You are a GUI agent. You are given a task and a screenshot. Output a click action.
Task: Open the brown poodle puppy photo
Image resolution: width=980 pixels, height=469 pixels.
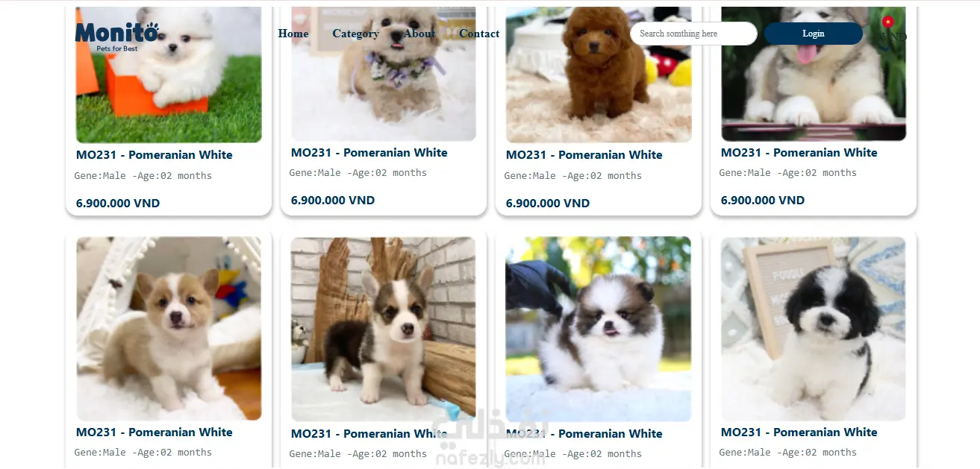coord(599,75)
